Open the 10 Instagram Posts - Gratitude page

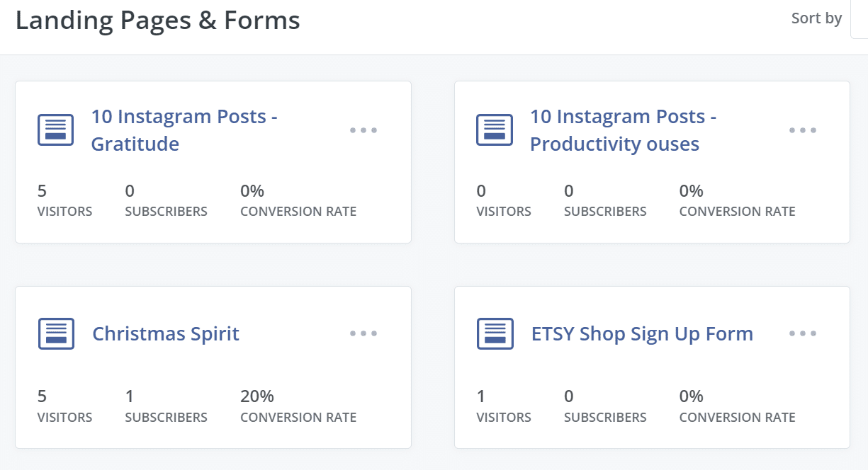[x=185, y=131]
